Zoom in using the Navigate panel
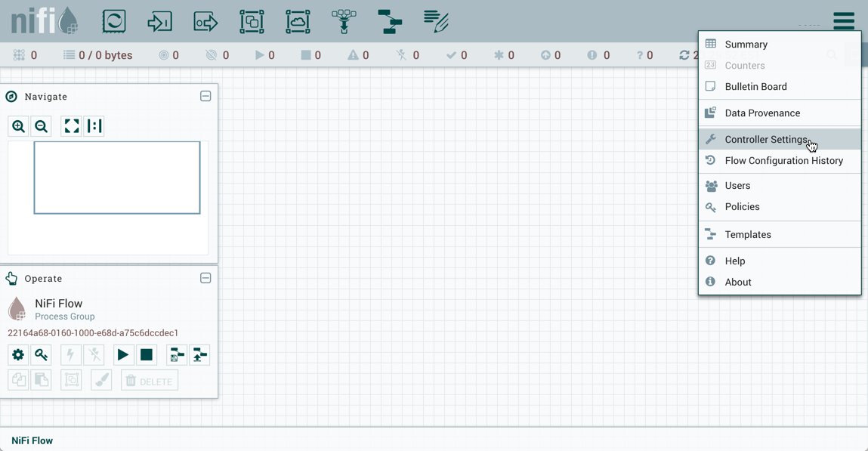Image resolution: width=868 pixels, height=451 pixels. [19, 126]
